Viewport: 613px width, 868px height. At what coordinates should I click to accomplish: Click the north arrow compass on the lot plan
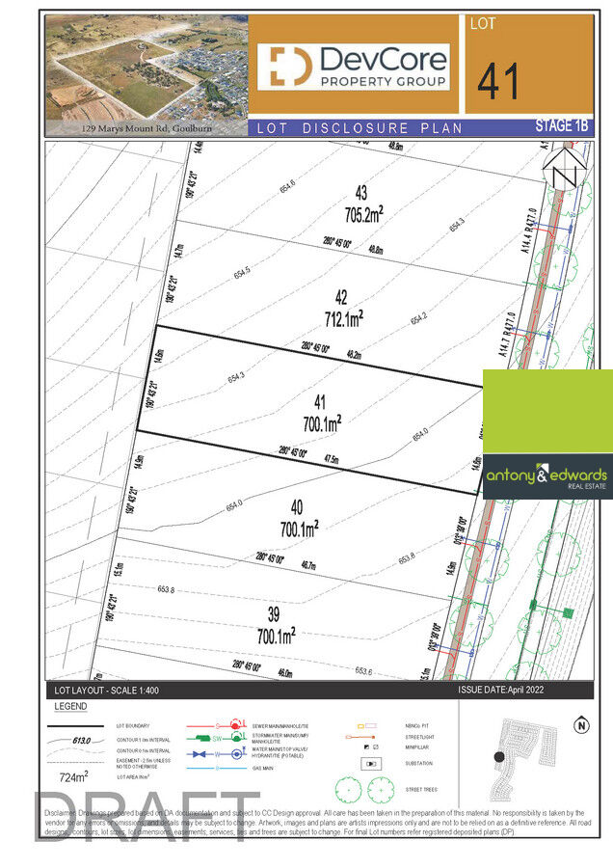[564, 171]
